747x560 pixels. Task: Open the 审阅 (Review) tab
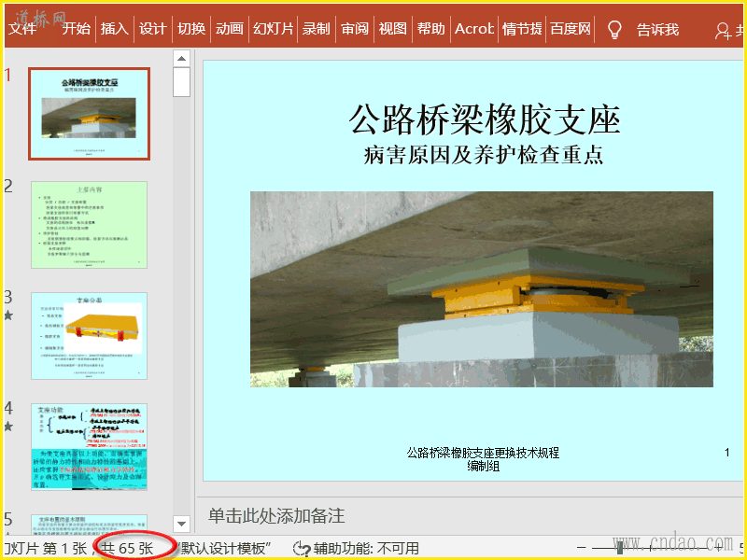[355, 29]
